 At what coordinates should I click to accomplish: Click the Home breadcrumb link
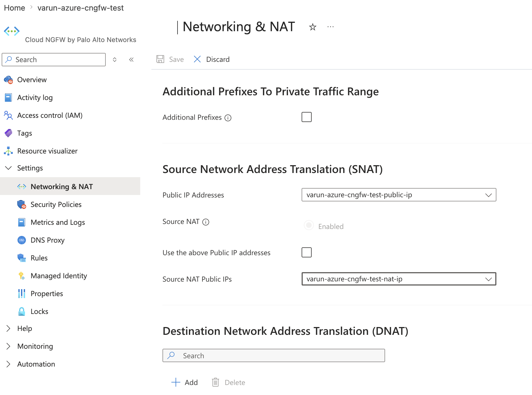click(14, 8)
